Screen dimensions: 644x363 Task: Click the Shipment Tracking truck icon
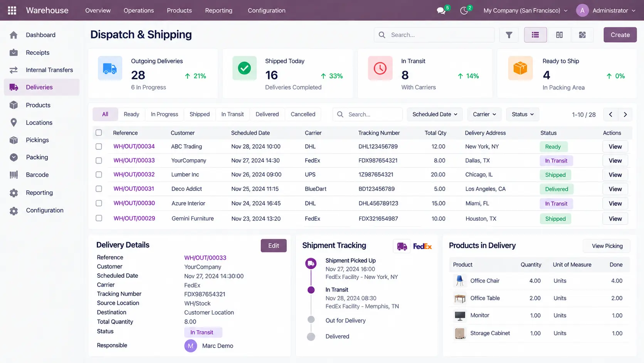click(x=402, y=246)
